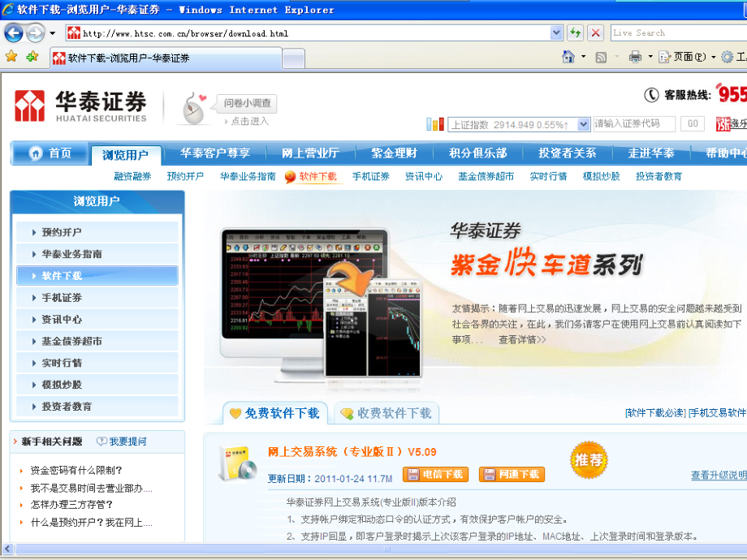
Task: Click 手机证券 submenu link
Action: [x=370, y=176]
